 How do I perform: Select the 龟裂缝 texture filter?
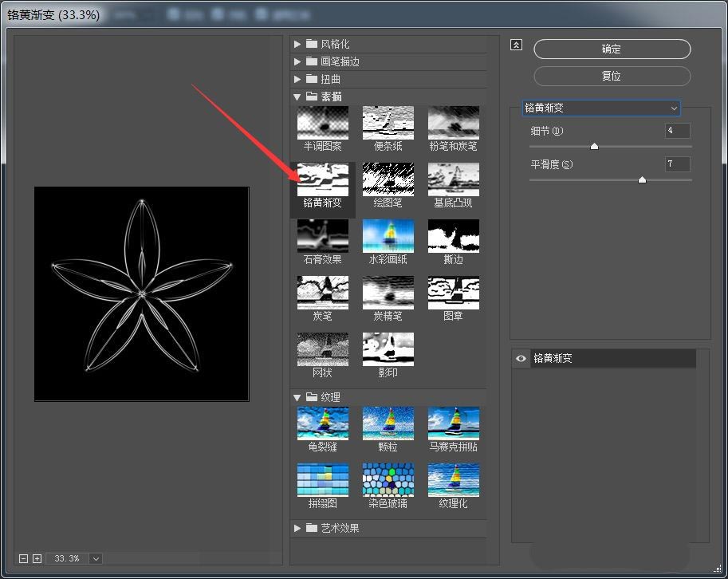coord(323,423)
